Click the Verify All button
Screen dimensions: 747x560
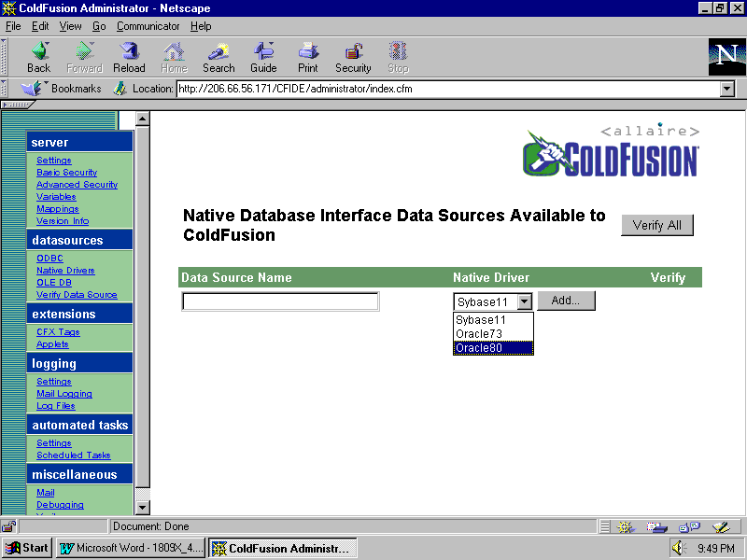(657, 225)
